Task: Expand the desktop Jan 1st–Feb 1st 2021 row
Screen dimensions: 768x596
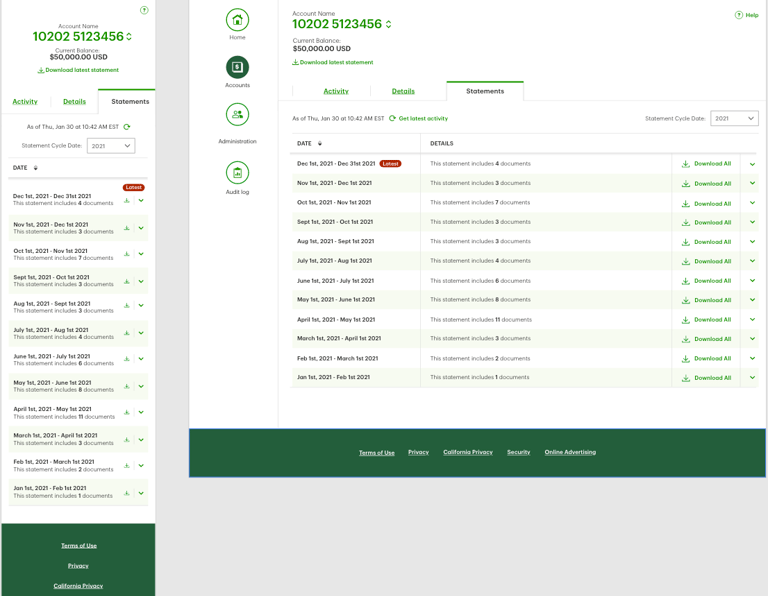Action: [x=752, y=378]
